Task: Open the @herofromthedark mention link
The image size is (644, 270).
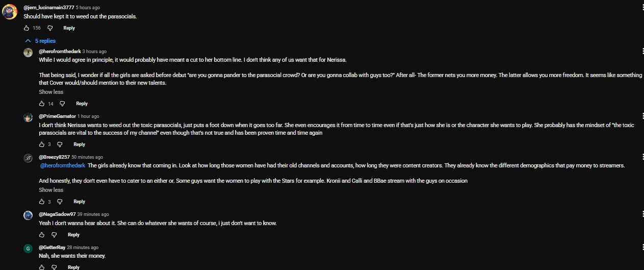Action: pos(63,165)
